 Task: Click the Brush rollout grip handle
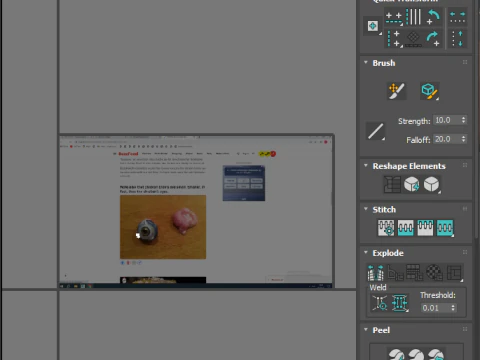[465, 62]
